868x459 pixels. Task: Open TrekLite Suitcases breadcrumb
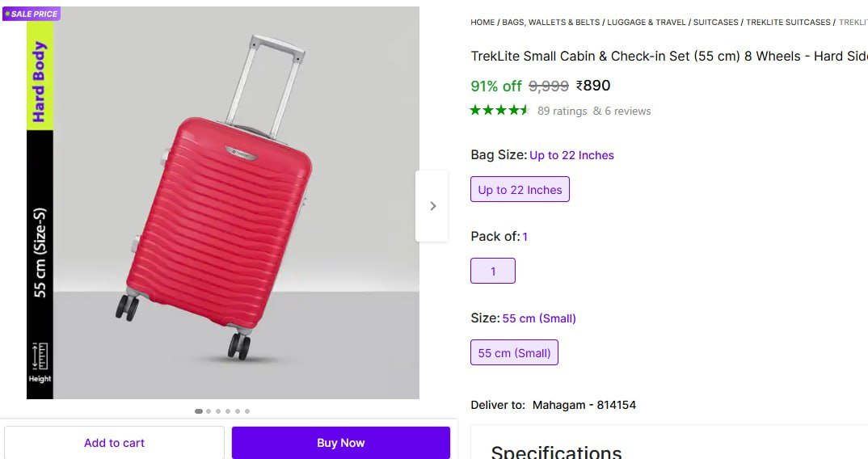[x=788, y=23]
